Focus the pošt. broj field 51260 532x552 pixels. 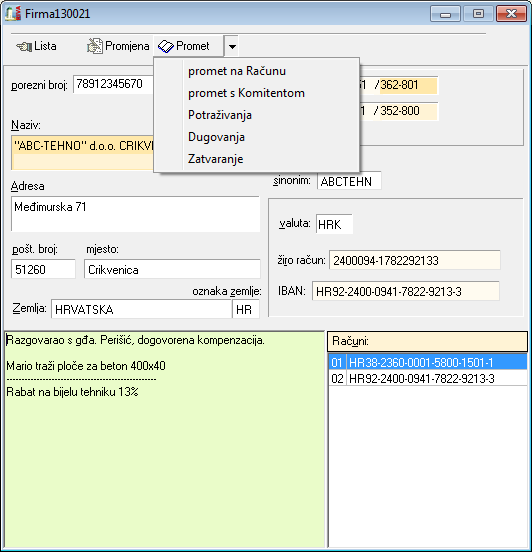43,270
